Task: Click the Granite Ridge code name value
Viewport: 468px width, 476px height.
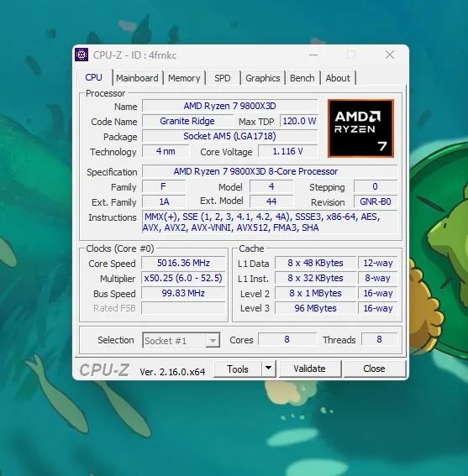Action: pyautogui.click(x=187, y=121)
